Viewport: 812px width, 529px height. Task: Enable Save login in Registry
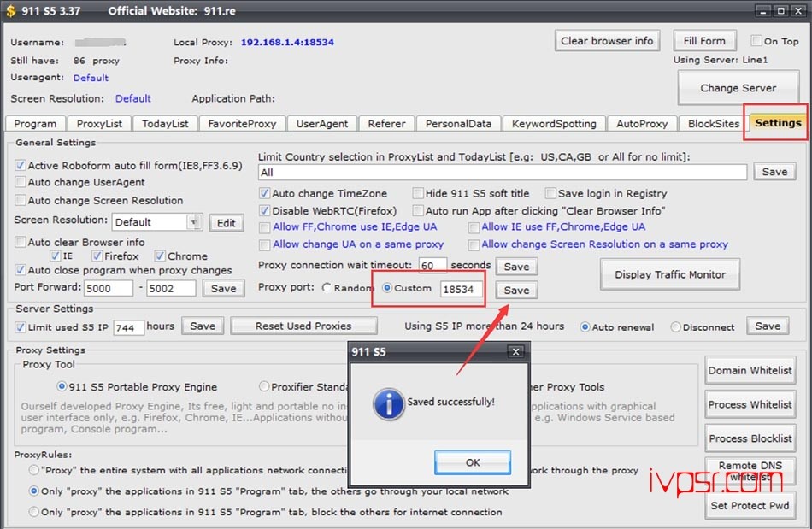coord(550,193)
